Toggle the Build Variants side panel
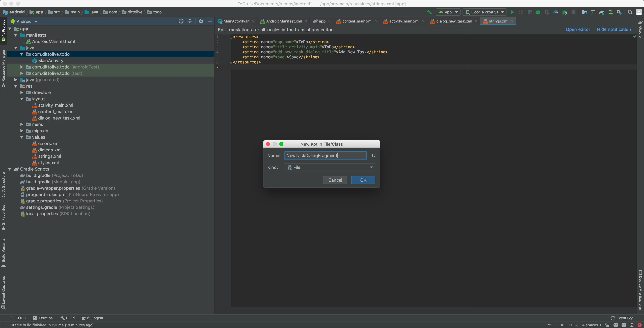The width and height of the screenshot is (644, 328). [x=4, y=253]
